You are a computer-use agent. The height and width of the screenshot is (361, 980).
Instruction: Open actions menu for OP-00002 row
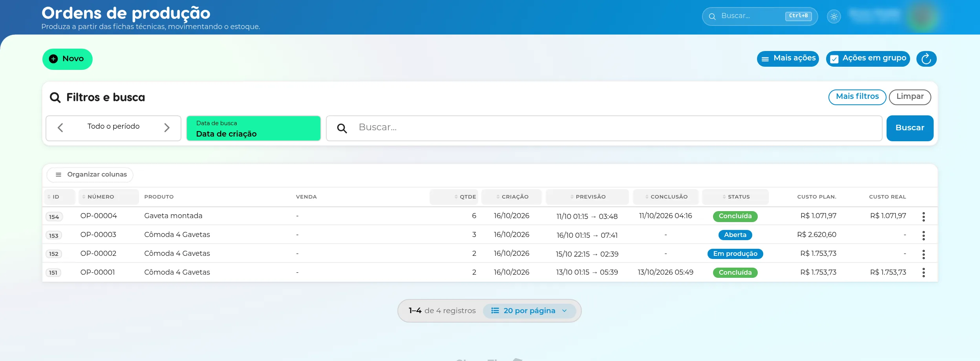tap(923, 254)
